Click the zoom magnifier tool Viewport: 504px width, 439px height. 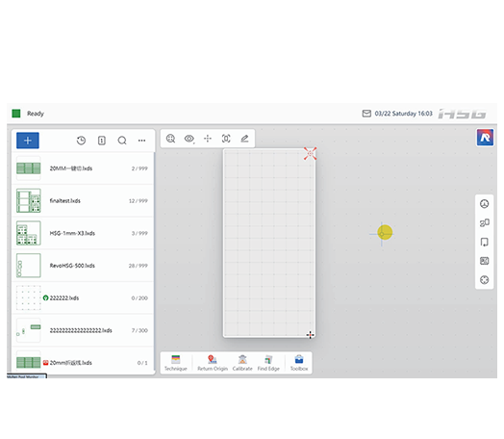(x=170, y=139)
